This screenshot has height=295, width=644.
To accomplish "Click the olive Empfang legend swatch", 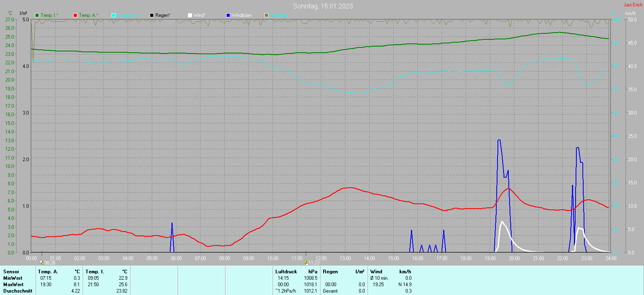I will click(266, 15).
